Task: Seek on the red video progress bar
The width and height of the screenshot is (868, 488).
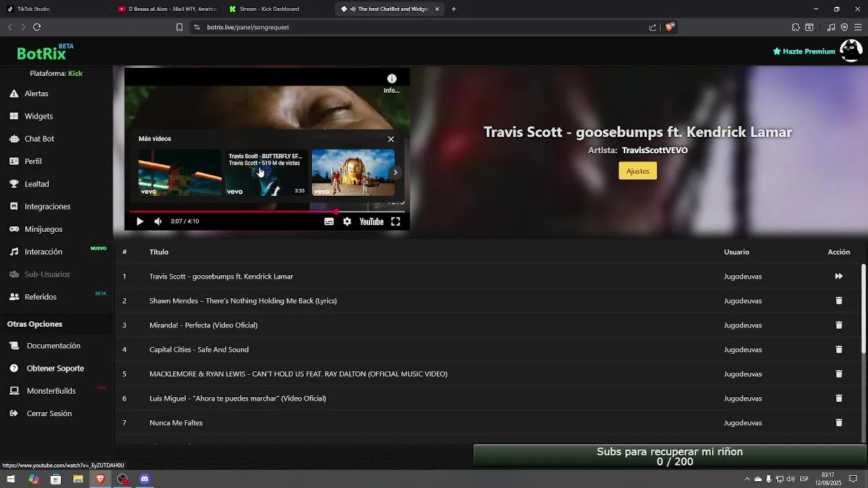Action: pos(267,211)
